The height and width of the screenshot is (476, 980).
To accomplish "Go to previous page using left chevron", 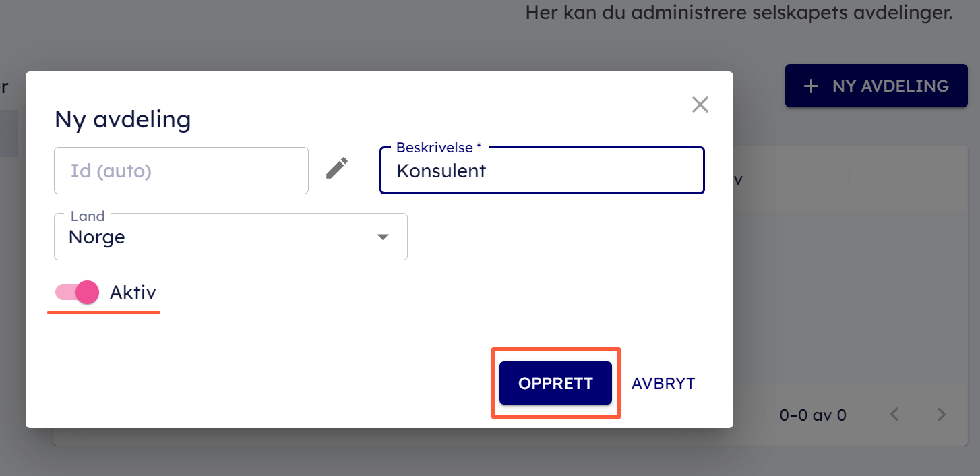I will [x=894, y=415].
